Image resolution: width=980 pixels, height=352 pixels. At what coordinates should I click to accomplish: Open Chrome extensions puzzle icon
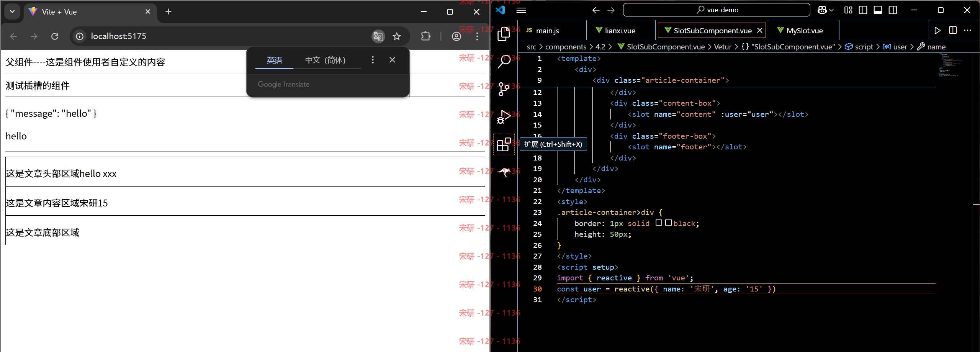pos(425,36)
